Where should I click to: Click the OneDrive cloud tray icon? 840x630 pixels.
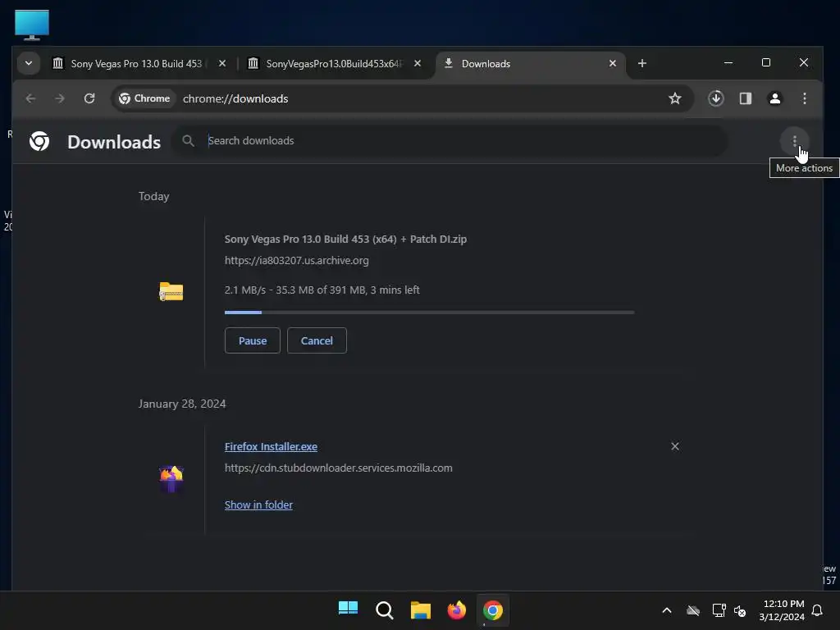point(692,610)
